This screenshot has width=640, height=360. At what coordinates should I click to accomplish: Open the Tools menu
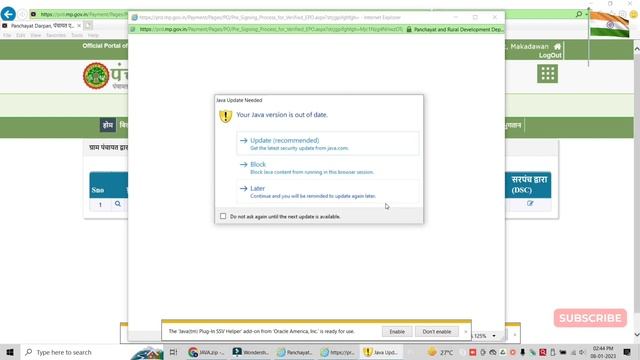[77, 35]
